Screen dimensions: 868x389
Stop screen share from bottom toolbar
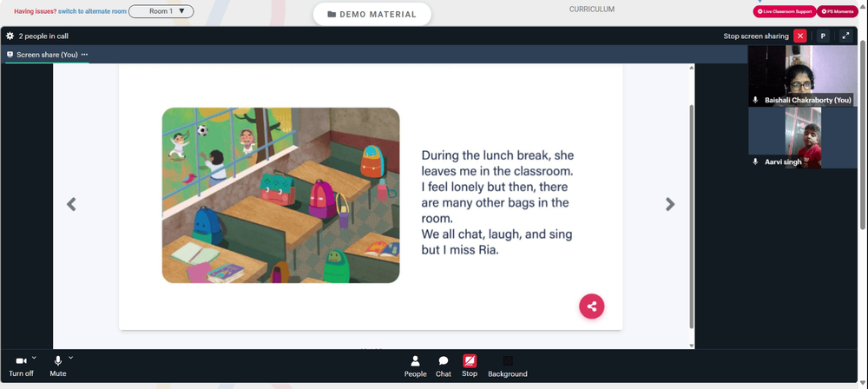tap(470, 366)
